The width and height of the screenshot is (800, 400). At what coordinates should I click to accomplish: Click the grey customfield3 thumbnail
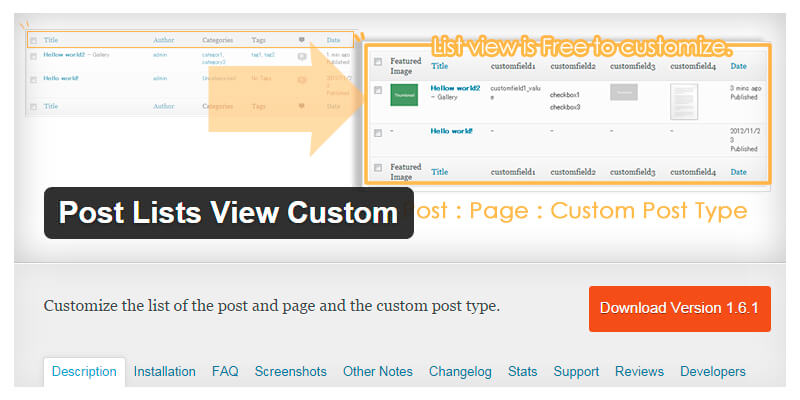623,92
